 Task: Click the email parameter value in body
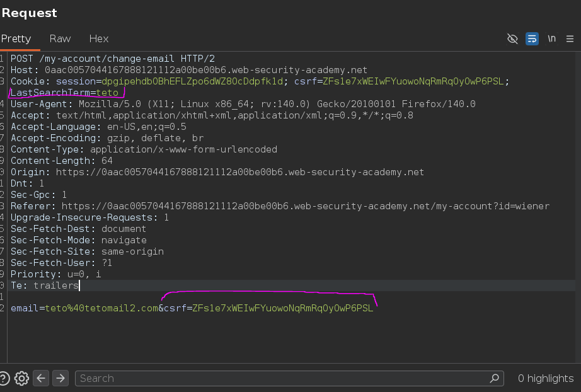click(x=101, y=308)
